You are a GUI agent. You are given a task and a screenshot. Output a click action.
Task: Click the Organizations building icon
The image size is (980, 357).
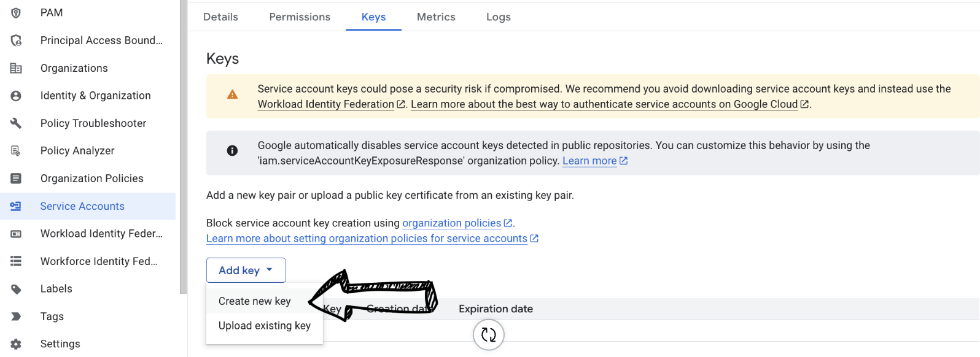pyautogui.click(x=16, y=68)
